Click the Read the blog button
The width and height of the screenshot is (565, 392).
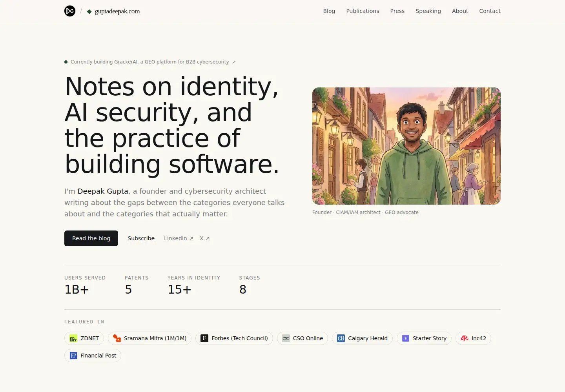[x=91, y=238]
